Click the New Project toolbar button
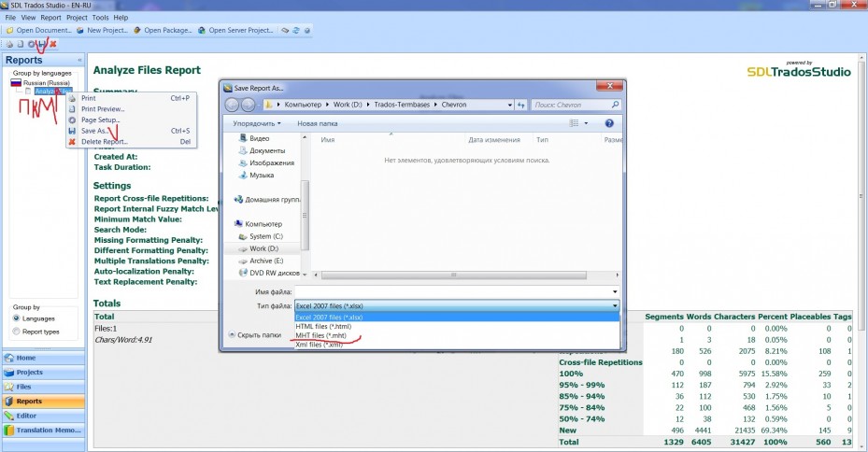 (x=103, y=31)
